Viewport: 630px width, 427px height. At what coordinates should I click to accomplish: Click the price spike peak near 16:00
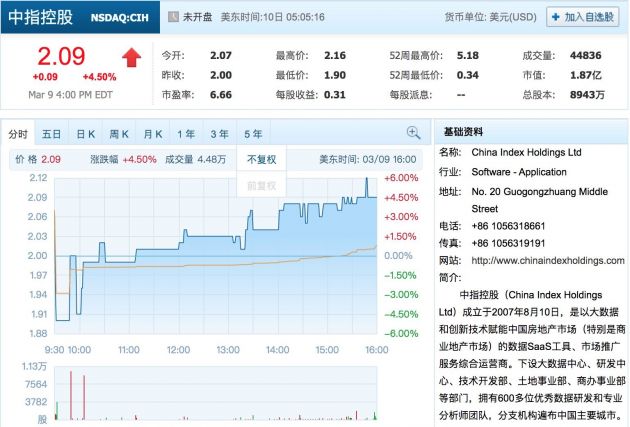click(x=366, y=179)
